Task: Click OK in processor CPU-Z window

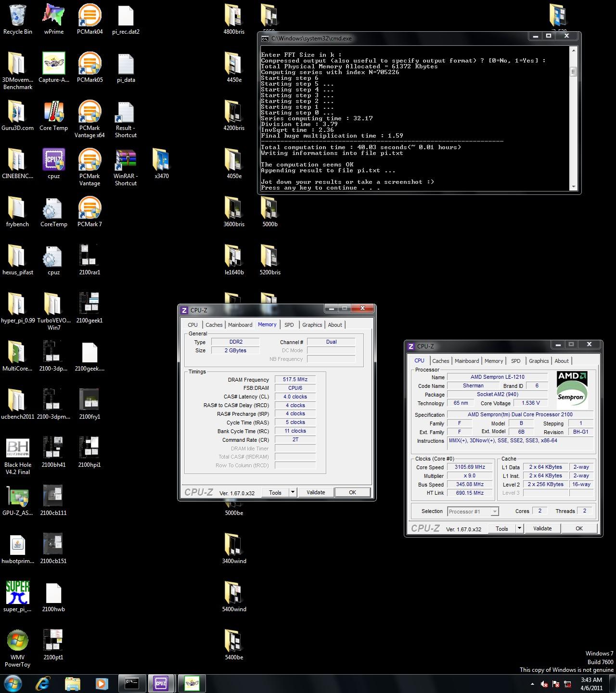Action: (x=579, y=528)
